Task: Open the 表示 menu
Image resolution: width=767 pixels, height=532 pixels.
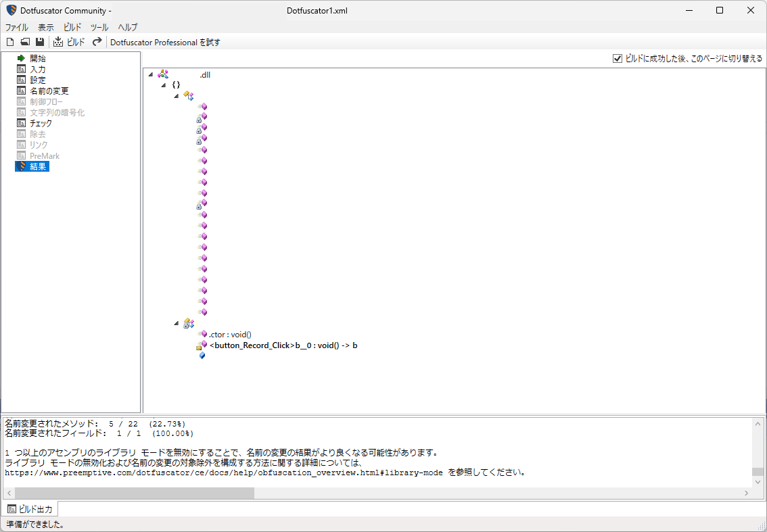Action: [x=46, y=28]
